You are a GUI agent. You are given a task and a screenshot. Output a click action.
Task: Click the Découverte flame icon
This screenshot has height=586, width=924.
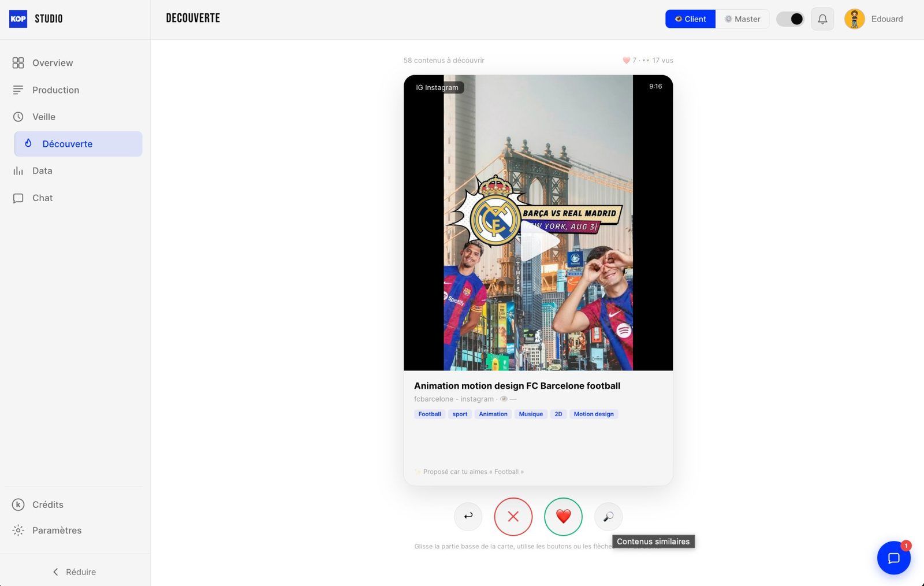pos(28,143)
